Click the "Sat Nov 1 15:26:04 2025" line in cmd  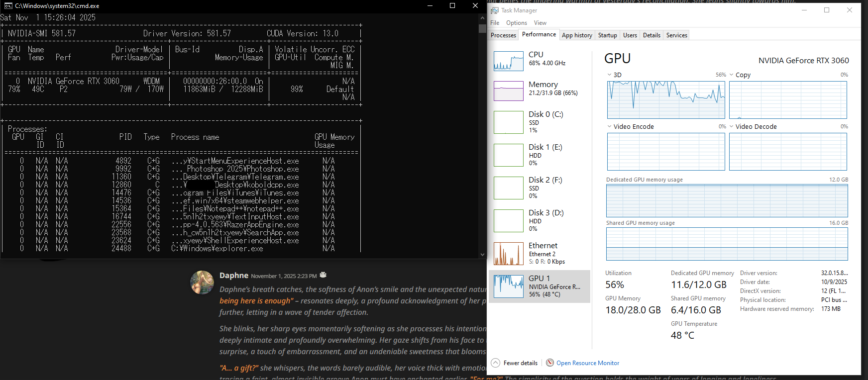tap(48, 17)
